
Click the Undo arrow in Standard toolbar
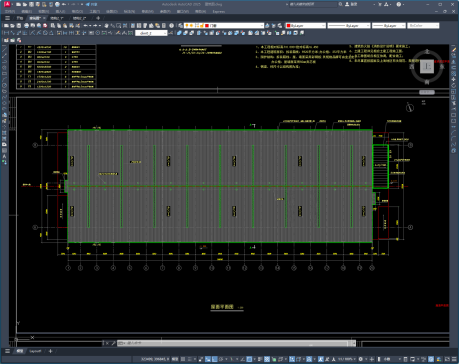85,26
